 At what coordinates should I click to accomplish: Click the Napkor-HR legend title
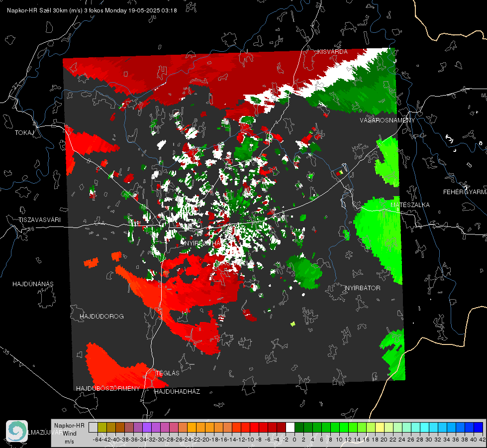(x=69, y=426)
